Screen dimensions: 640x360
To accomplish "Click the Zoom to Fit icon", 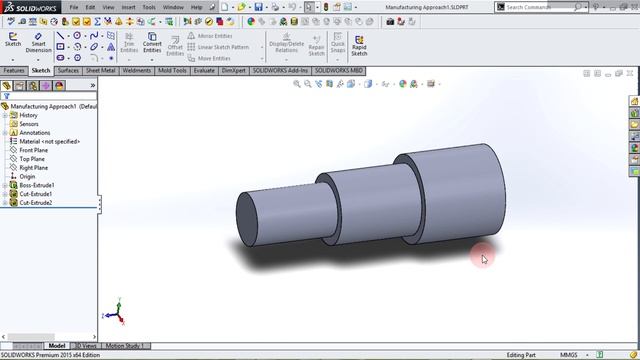I will [x=297, y=84].
